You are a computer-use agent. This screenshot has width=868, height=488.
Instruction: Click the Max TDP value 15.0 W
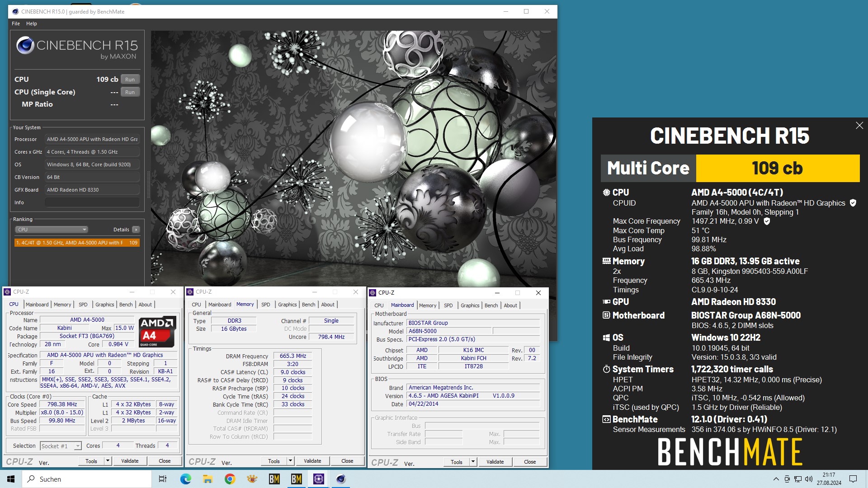[x=124, y=328]
